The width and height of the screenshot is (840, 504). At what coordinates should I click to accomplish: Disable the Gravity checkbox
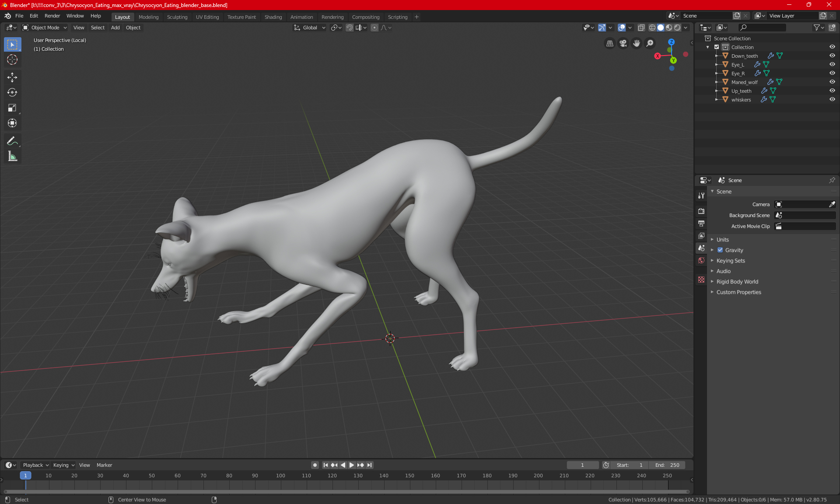[720, 250]
